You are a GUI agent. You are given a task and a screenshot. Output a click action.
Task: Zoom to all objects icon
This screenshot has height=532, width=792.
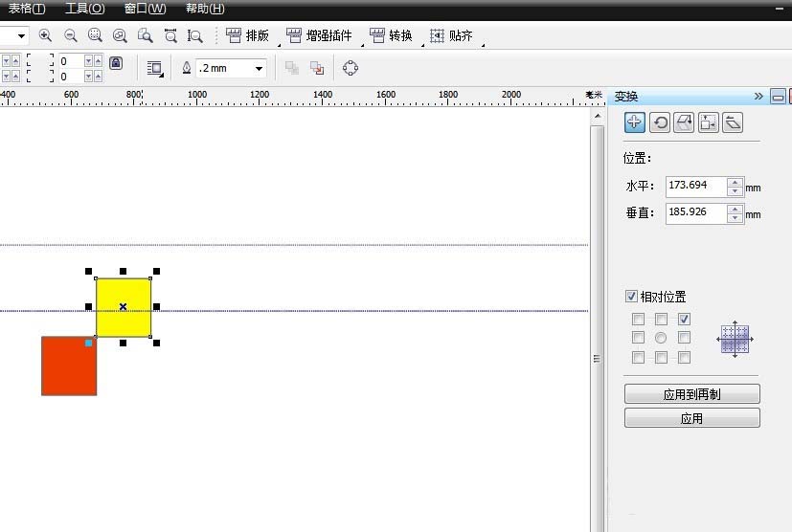coord(120,35)
